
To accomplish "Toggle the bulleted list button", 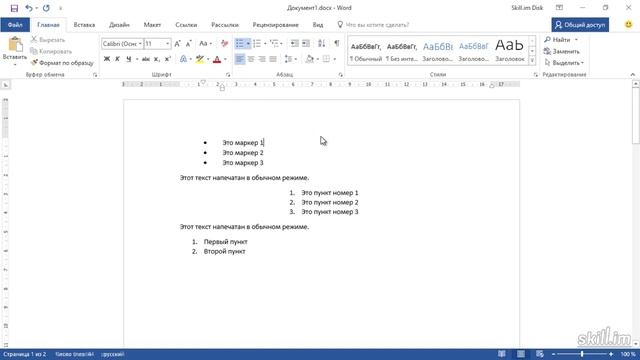I will (240, 44).
